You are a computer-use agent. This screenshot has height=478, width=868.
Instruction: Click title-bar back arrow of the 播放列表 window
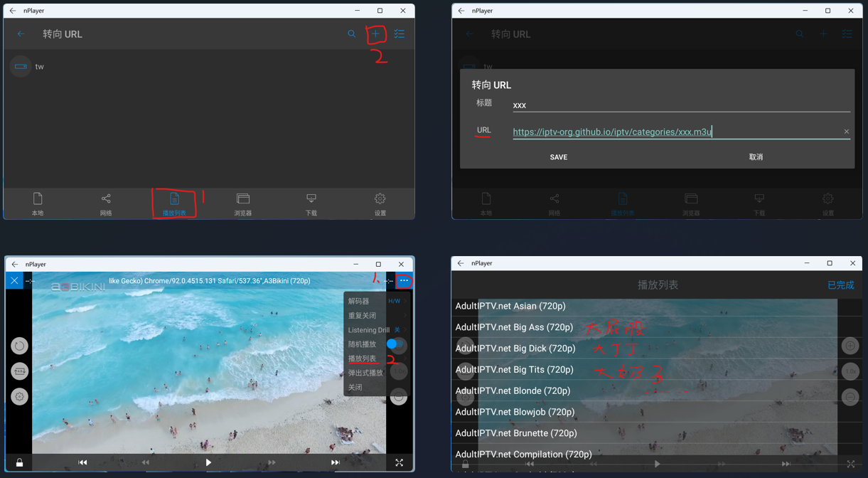(x=461, y=263)
